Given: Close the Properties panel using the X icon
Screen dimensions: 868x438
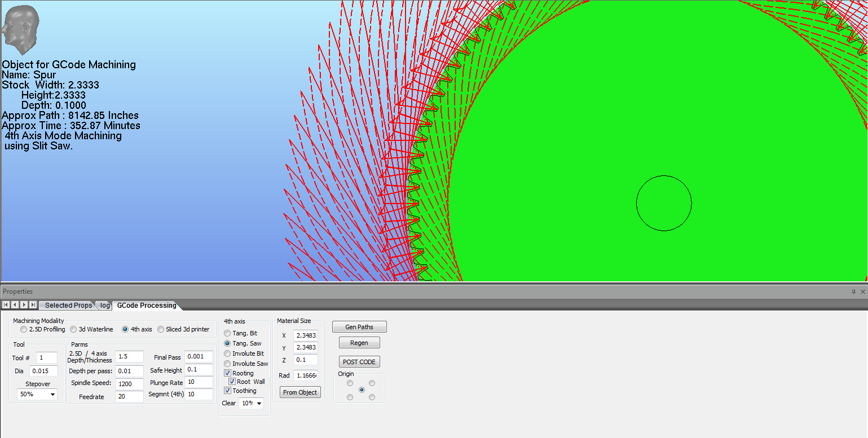Looking at the screenshot, I should pos(862,291).
